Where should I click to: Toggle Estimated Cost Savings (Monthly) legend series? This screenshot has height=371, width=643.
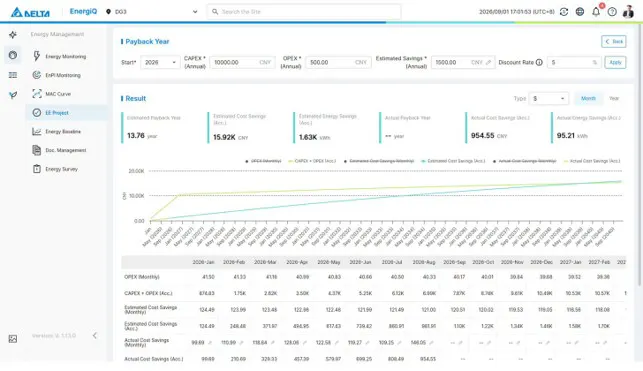click(379, 161)
